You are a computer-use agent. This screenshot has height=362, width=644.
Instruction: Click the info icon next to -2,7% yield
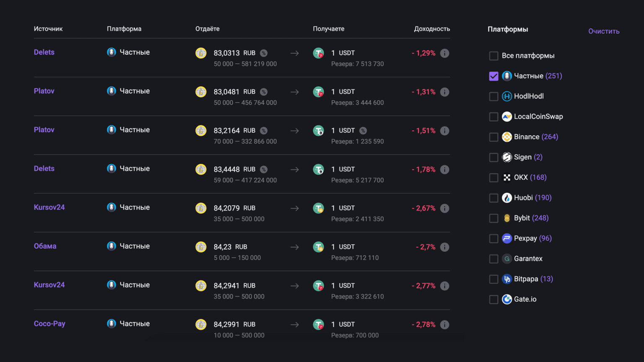(444, 247)
